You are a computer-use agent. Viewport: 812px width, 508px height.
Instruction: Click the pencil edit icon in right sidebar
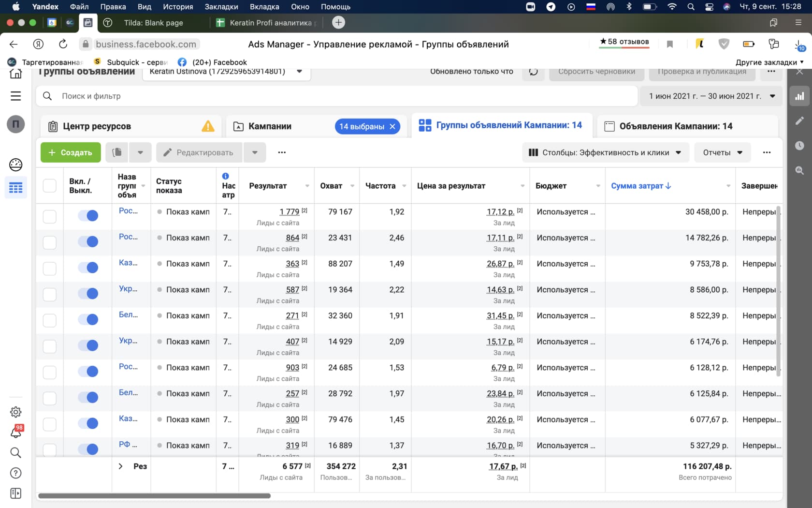pos(799,121)
